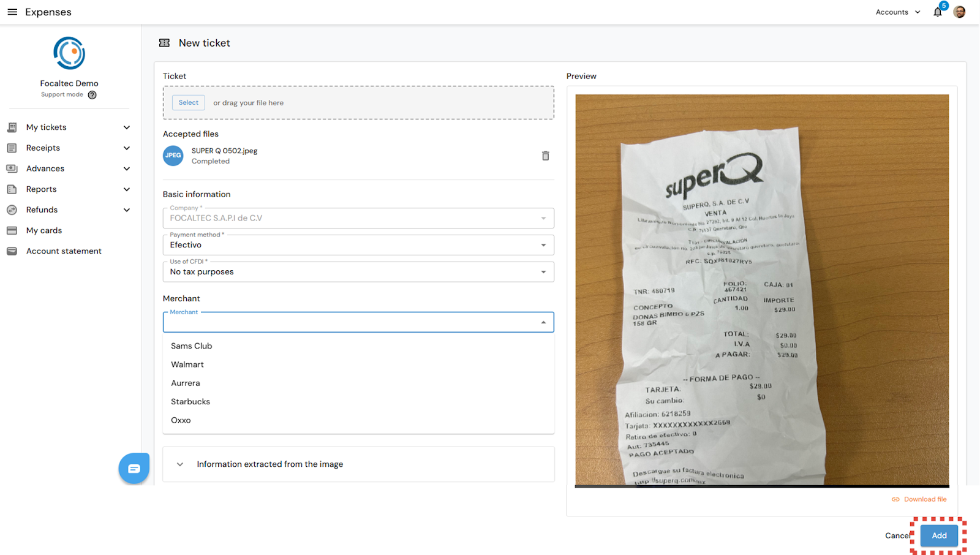
Task: Open the user profile avatar
Action: [x=960, y=12]
